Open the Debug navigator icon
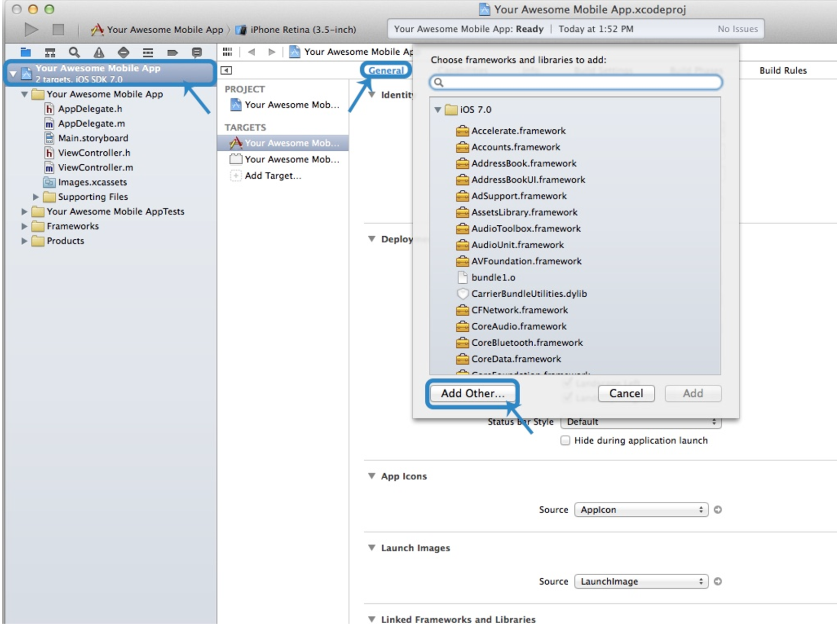The width and height of the screenshot is (840, 631). (x=148, y=52)
